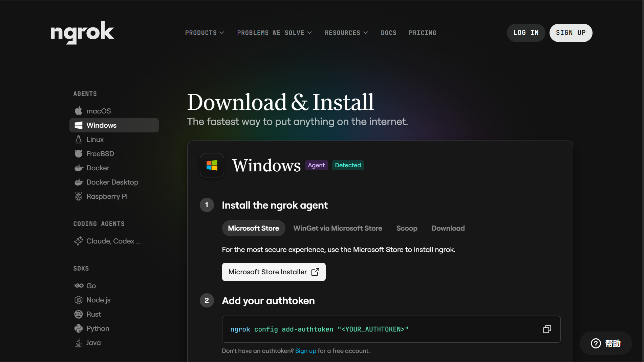Open the Docker agent page
The image size is (644, 362).
point(114,168)
